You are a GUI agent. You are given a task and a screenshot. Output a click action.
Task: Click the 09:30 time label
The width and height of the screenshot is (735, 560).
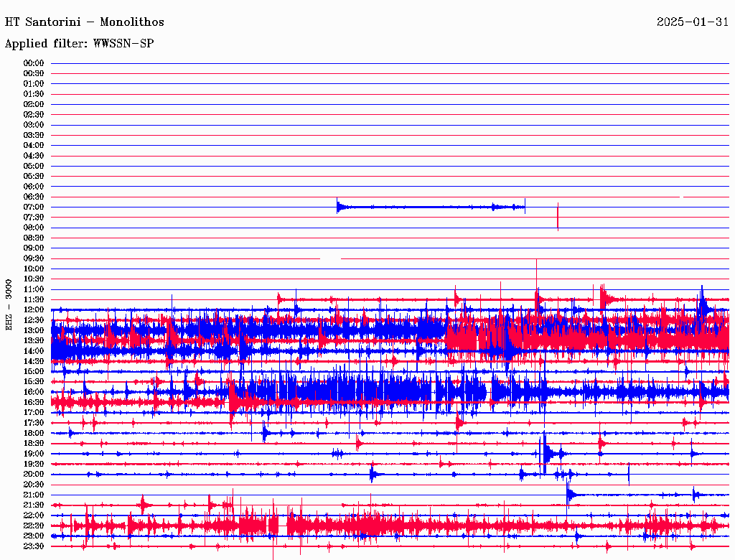34,258
